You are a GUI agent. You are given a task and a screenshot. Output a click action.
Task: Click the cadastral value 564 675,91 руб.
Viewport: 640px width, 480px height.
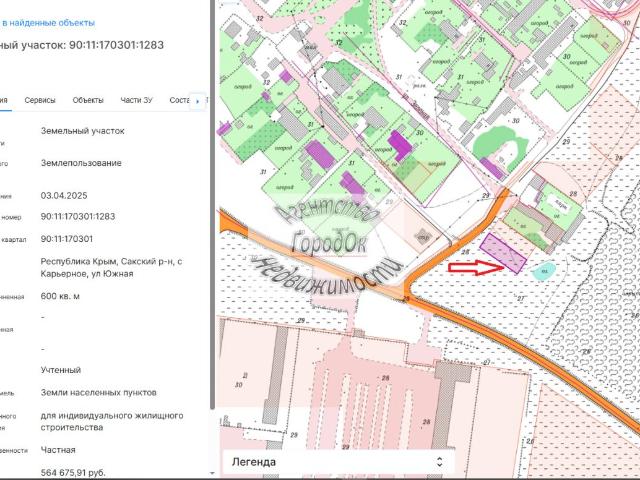coord(73,473)
